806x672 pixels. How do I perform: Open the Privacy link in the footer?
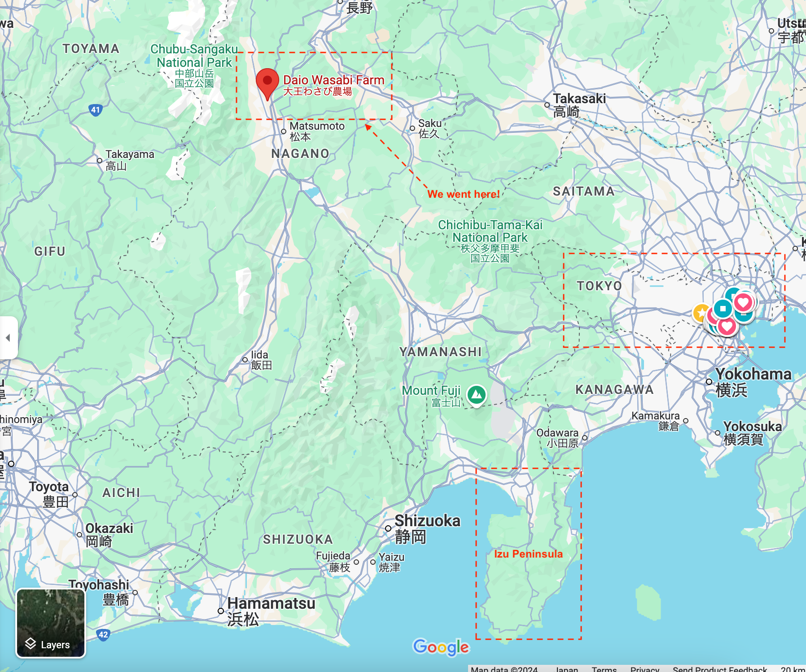tap(644, 669)
